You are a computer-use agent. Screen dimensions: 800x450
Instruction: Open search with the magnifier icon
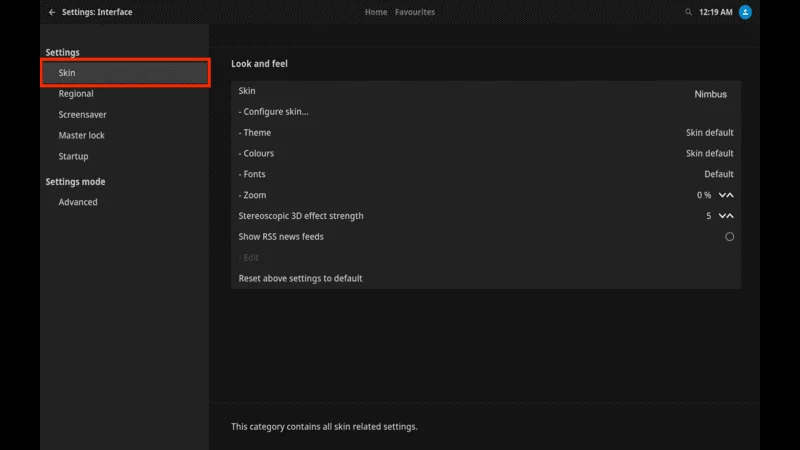pyautogui.click(x=688, y=12)
